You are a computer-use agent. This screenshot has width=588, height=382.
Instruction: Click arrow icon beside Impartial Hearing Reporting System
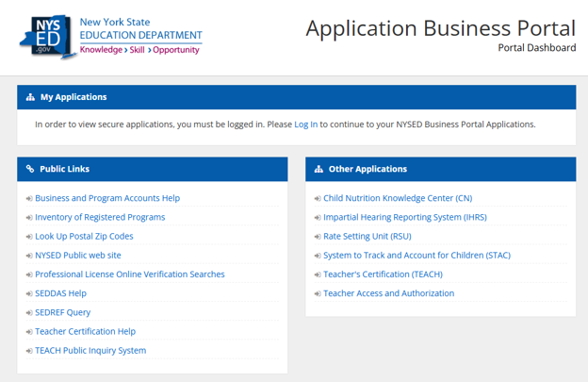[x=318, y=218]
